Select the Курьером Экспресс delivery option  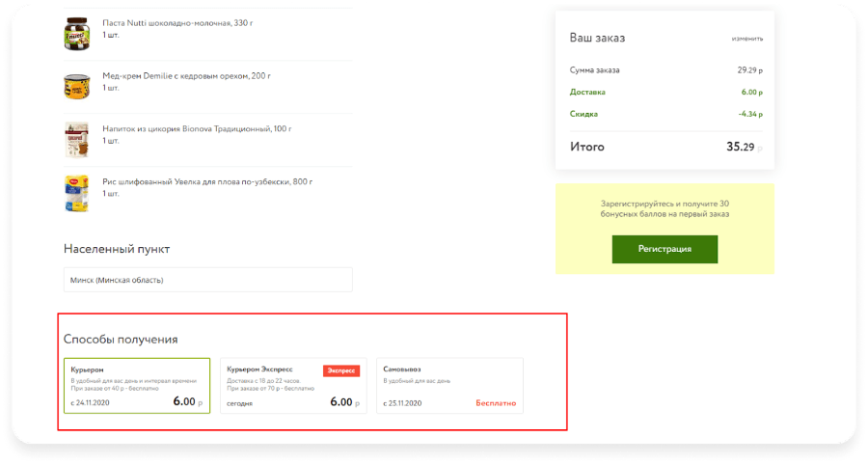pos(293,386)
